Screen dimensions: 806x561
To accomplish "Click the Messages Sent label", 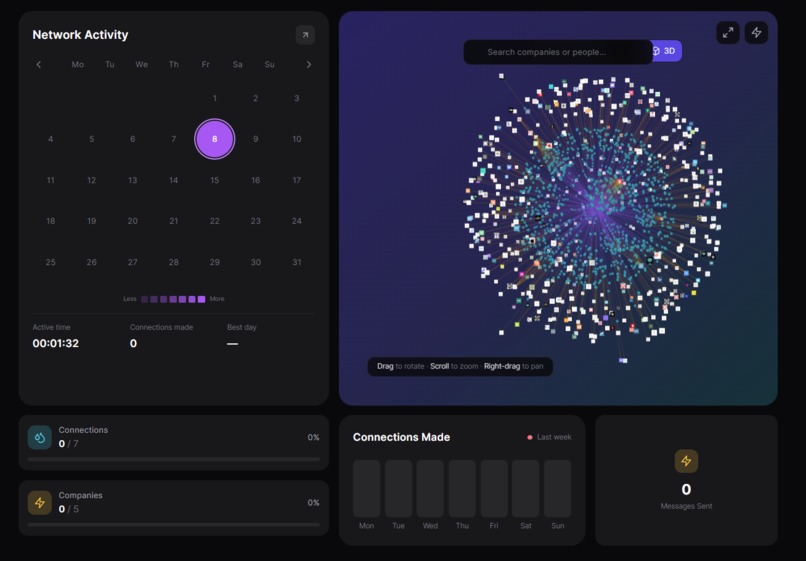I will [686, 506].
